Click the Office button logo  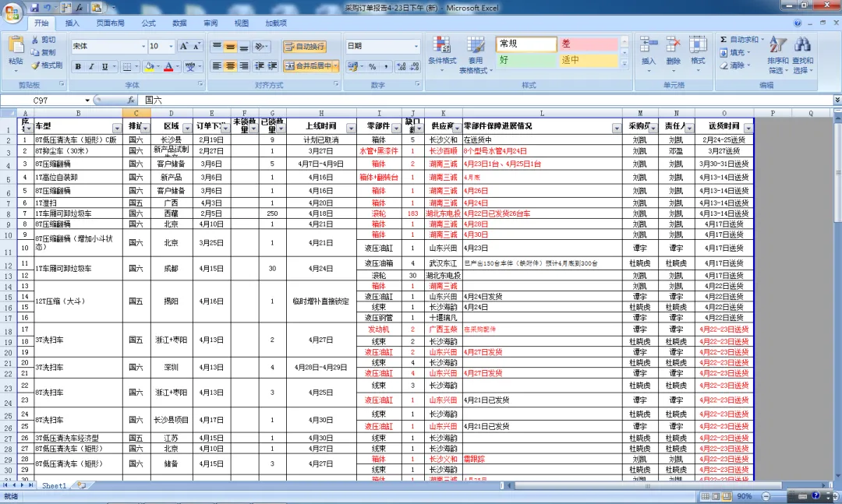click(x=12, y=13)
